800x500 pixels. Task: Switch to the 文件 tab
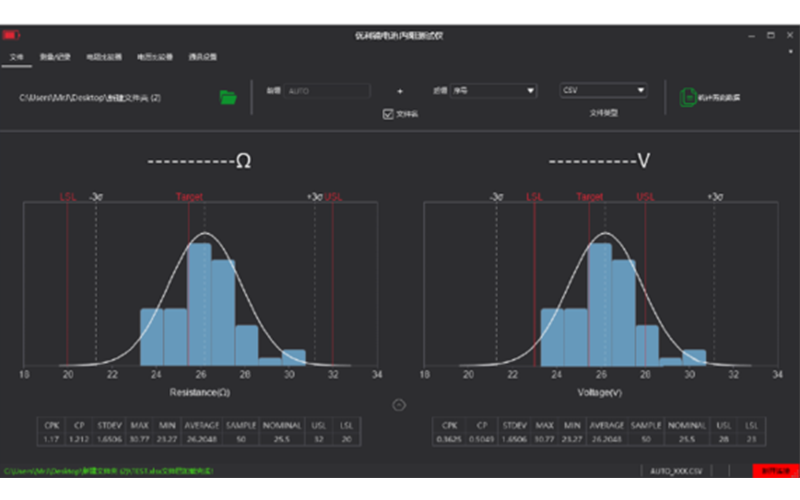(x=16, y=57)
